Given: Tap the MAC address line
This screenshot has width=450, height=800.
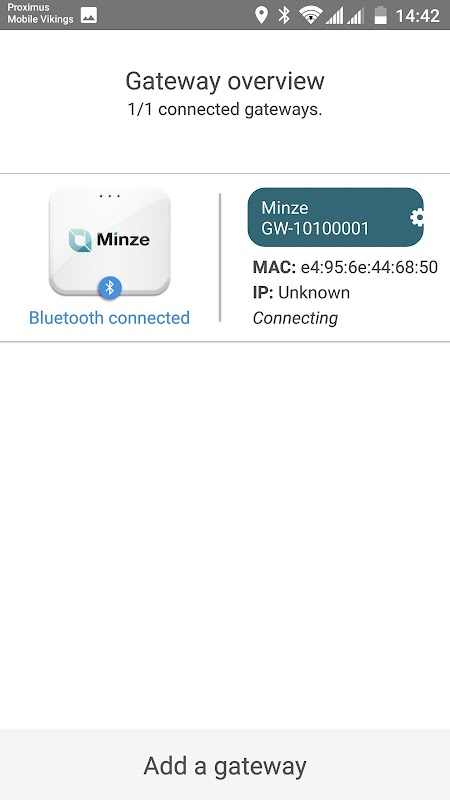Looking at the screenshot, I should coord(345,267).
